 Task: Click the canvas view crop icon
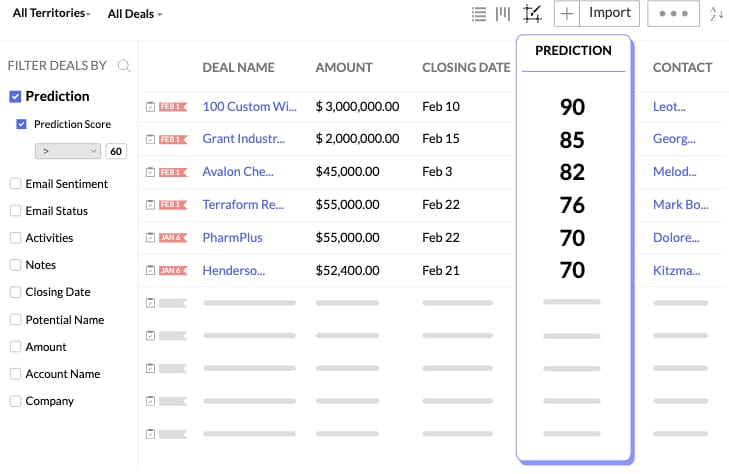coord(532,14)
